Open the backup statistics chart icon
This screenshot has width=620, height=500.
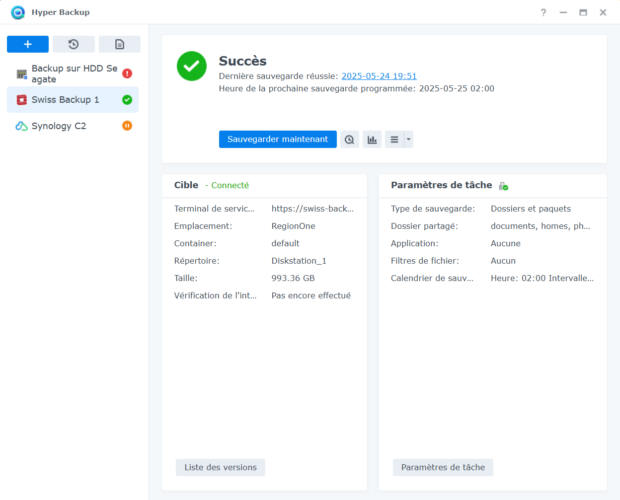click(x=372, y=140)
